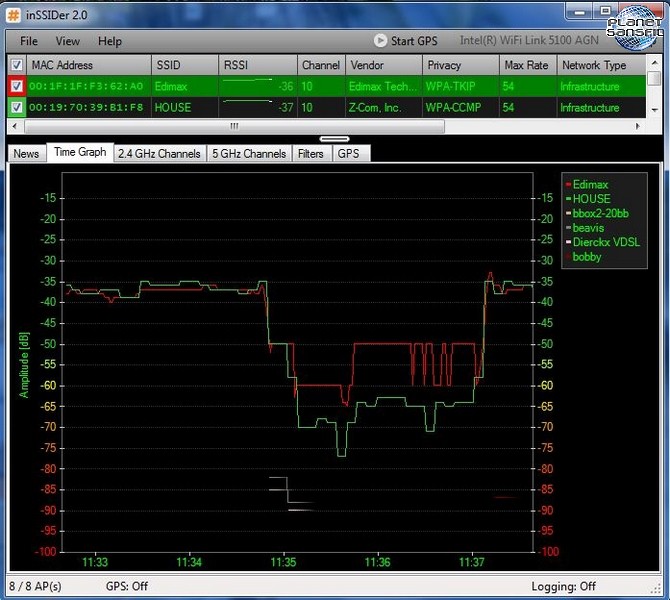
Task: Open the File menu
Action: click(x=29, y=41)
